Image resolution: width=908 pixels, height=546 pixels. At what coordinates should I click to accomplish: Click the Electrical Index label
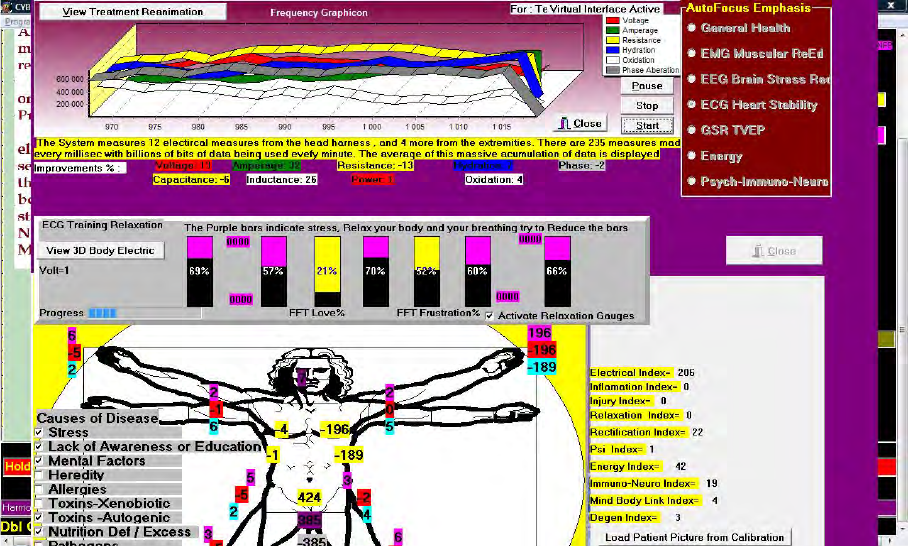pos(631,373)
